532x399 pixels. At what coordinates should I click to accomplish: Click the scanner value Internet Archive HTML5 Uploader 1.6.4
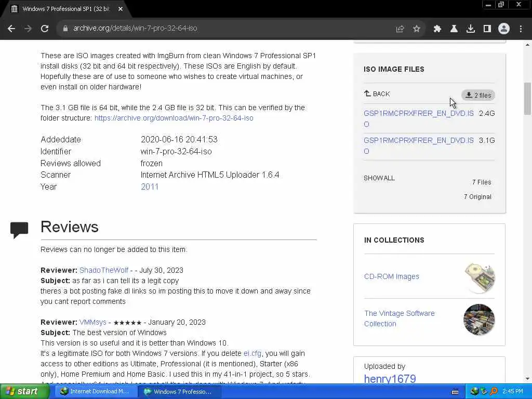click(210, 175)
